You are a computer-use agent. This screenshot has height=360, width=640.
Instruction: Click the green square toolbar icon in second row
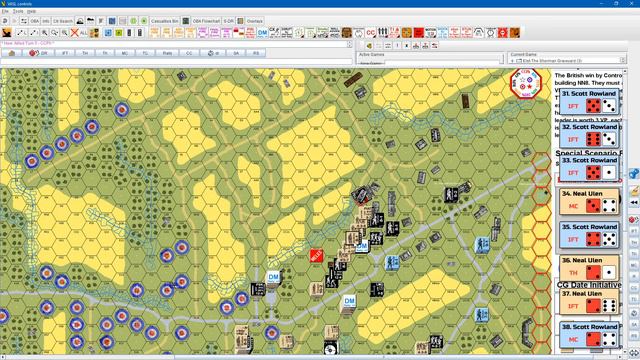tap(119, 33)
